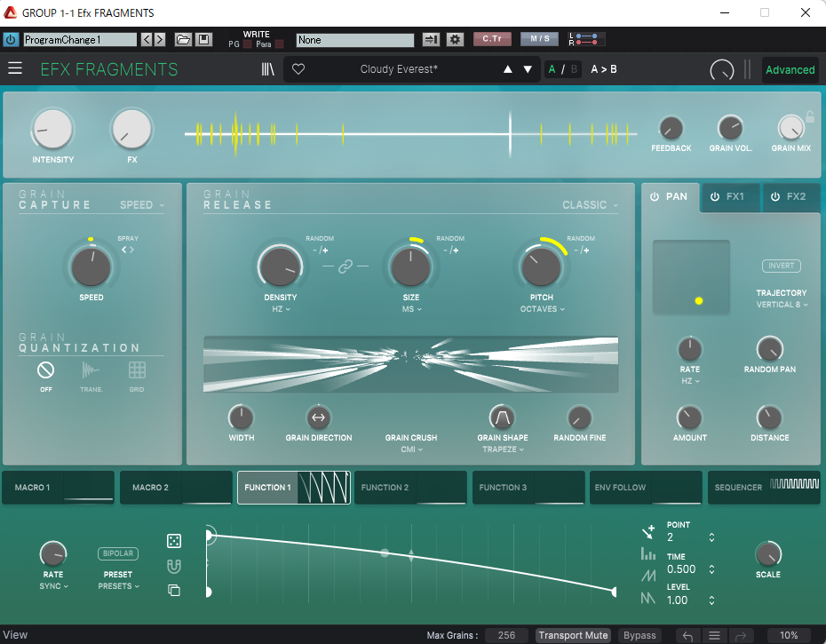Screen dimensions: 826x644
Task: Click the randomize dice icon
Action: 174,541
